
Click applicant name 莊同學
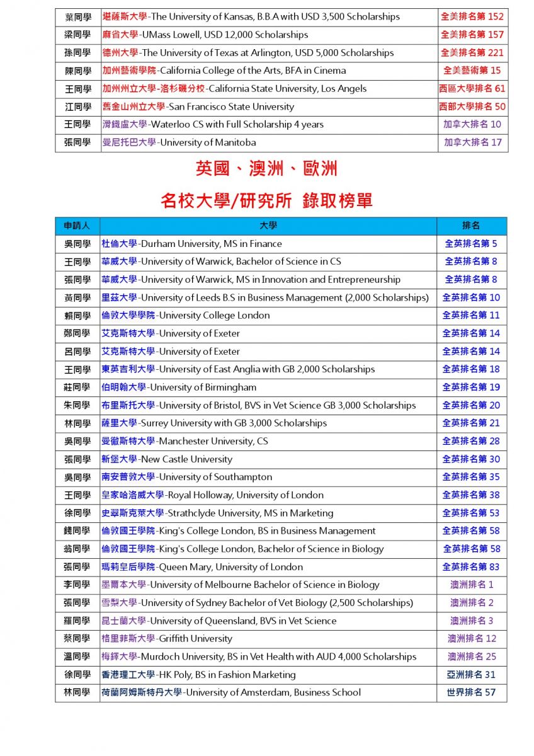(77, 387)
